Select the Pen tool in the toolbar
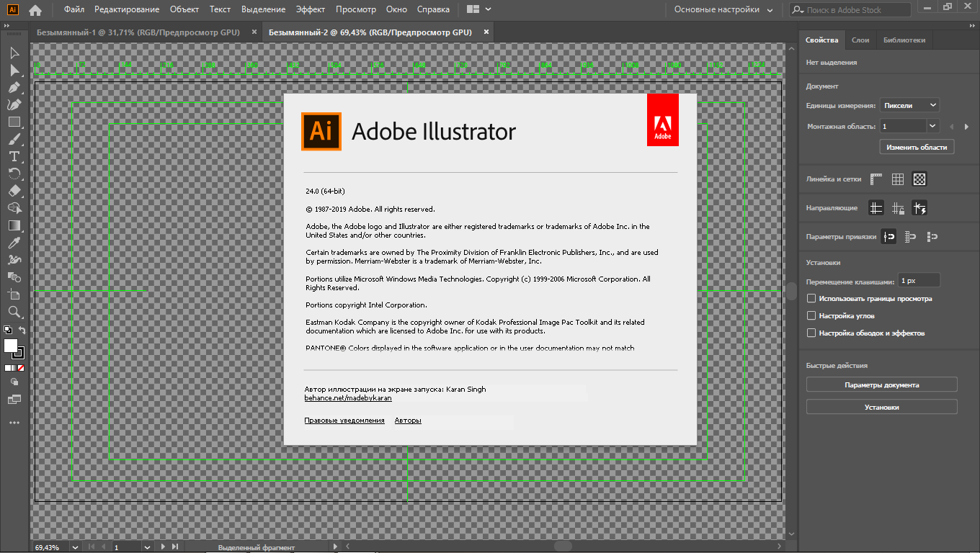The height and width of the screenshot is (553, 980). [x=14, y=87]
